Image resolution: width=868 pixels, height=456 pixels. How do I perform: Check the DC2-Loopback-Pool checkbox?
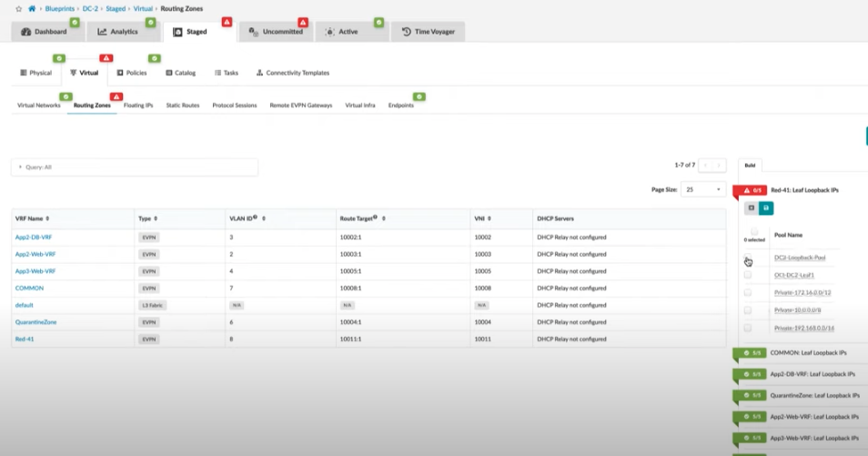click(x=748, y=258)
